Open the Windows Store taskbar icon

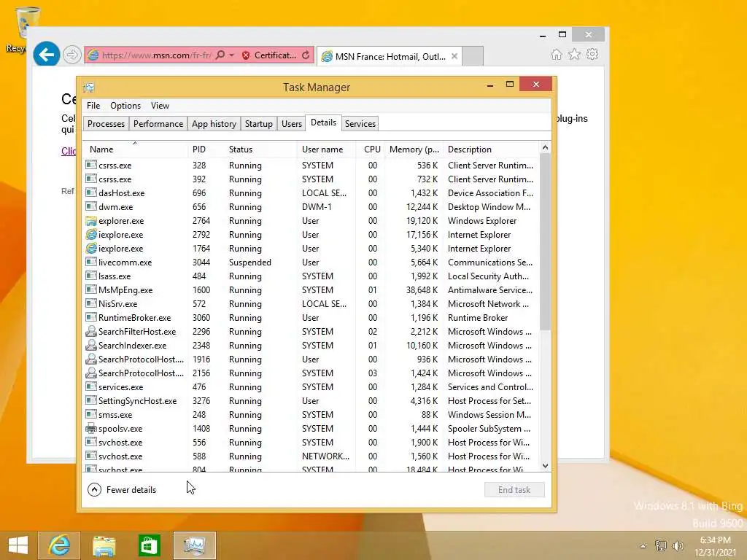[149, 545]
